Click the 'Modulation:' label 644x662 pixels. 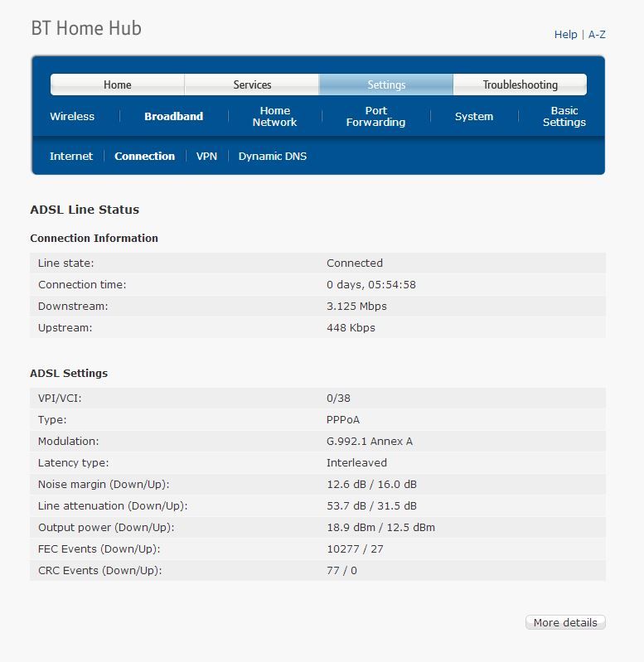(69, 441)
